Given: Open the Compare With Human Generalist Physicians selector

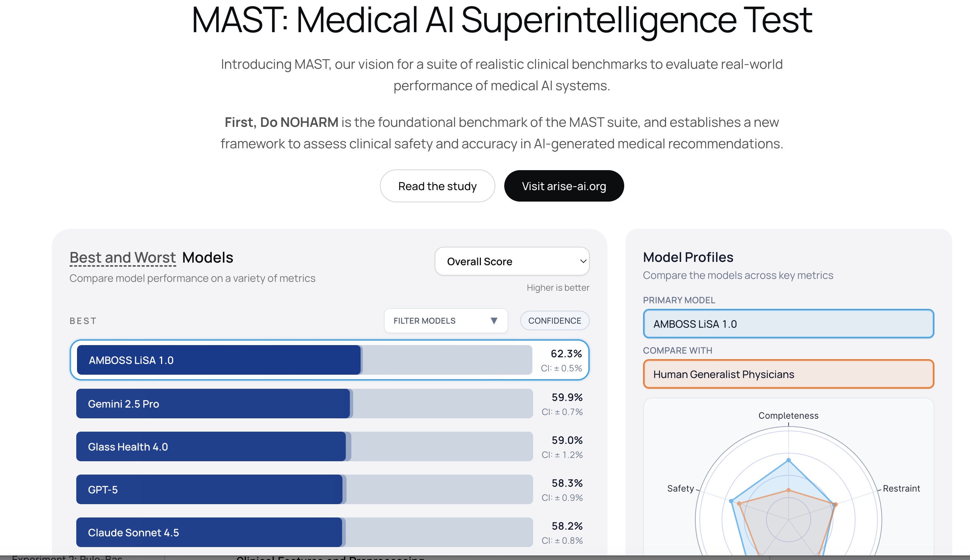Looking at the screenshot, I should pos(788,374).
